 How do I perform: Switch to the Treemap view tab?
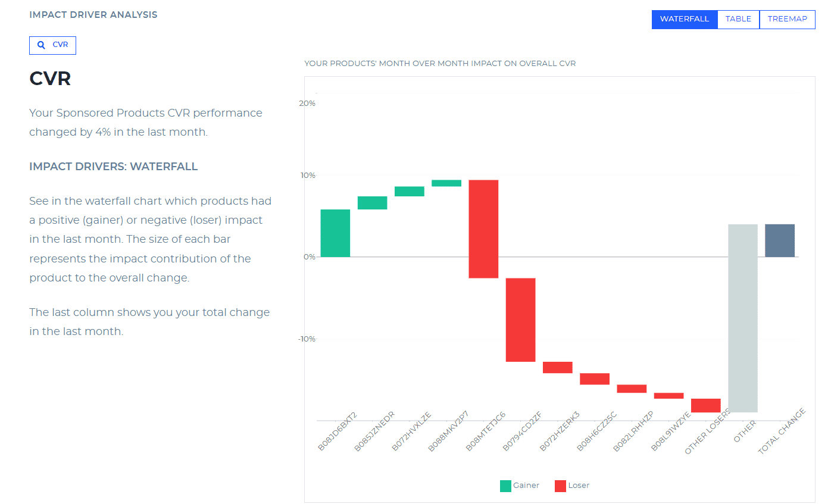[x=787, y=19]
